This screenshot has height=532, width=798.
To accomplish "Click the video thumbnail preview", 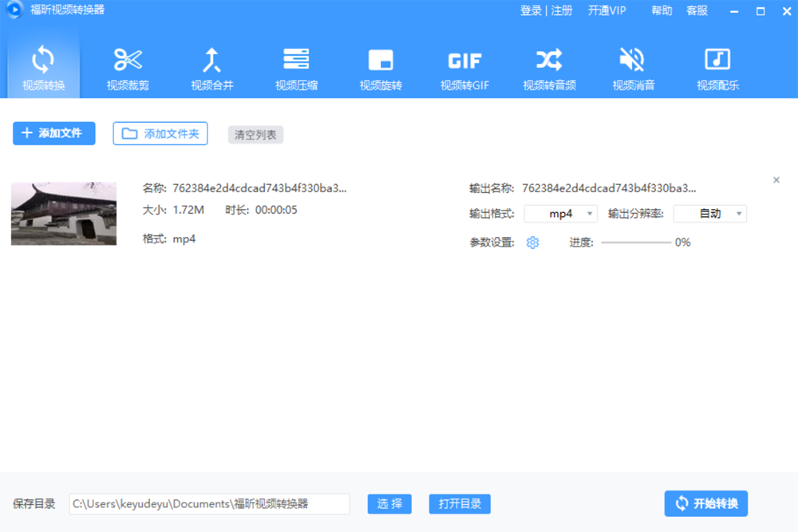I will [x=63, y=213].
